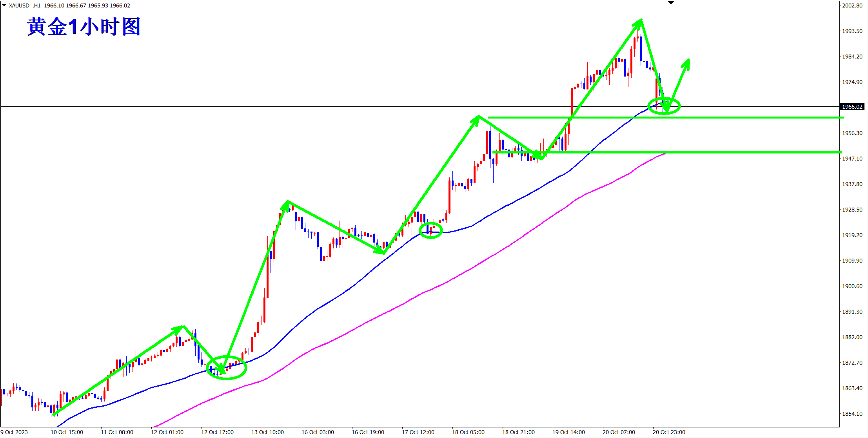Click the 2002.80 price scale label

click(852, 5)
